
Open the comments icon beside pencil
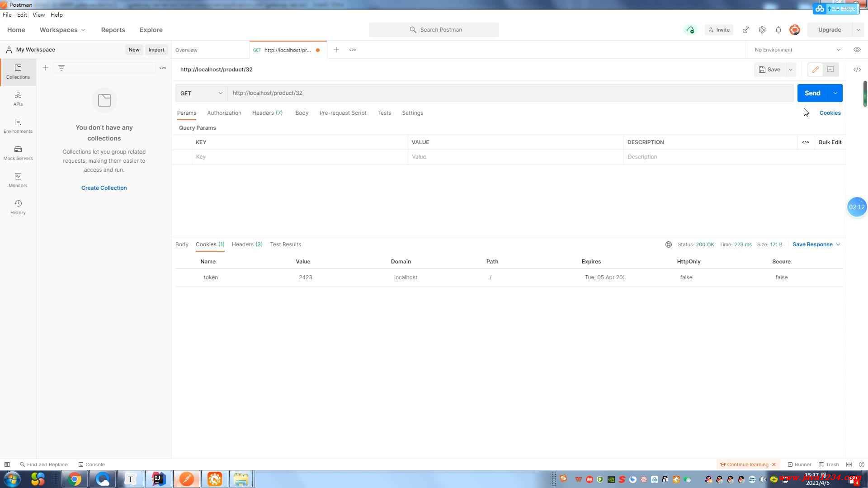click(x=830, y=70)
